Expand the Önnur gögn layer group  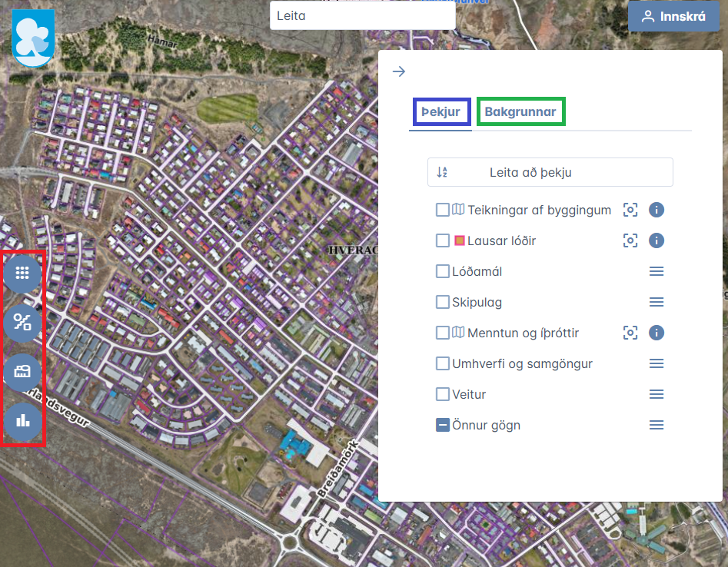[x=657, y=425]
